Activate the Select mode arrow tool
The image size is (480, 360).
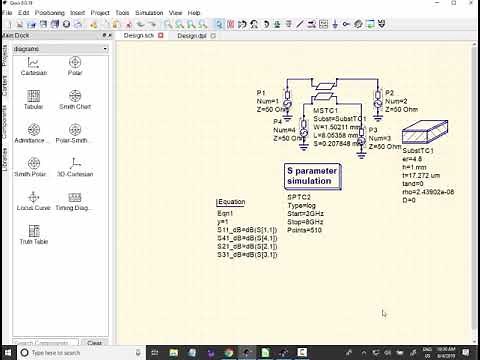(x=219, y=24)
